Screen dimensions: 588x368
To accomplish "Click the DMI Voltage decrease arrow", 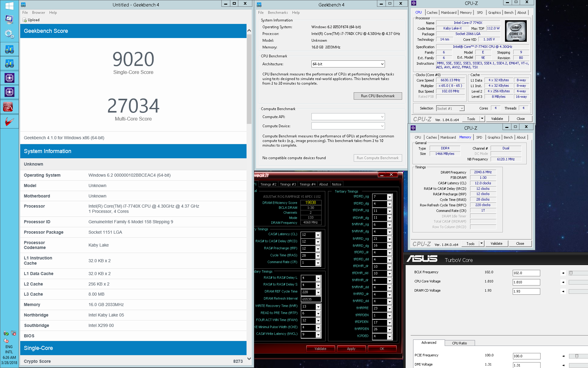I will coord(563,365).
